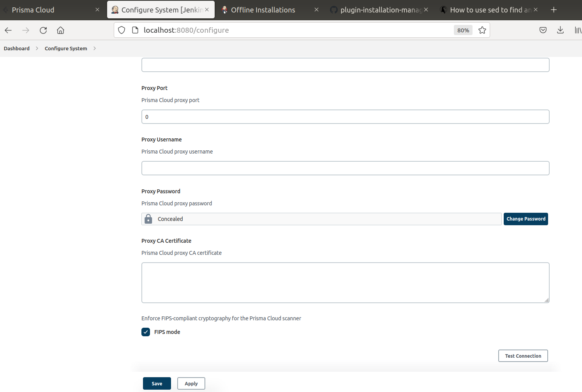Open the browser downloads icon
Screen dimensions: 582x392
click(x=560, y=30)
